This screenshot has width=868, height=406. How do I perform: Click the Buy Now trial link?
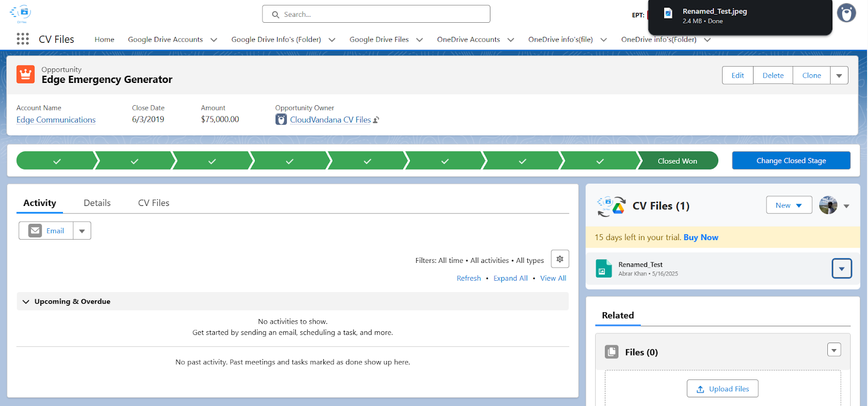(701, 237)
